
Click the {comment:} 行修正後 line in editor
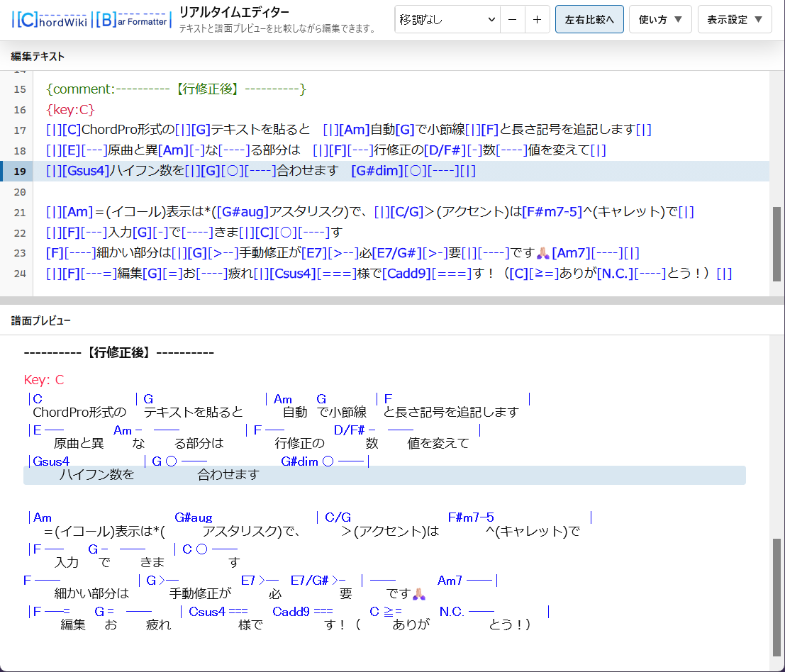pyautogui.click(x=176, y=89)
